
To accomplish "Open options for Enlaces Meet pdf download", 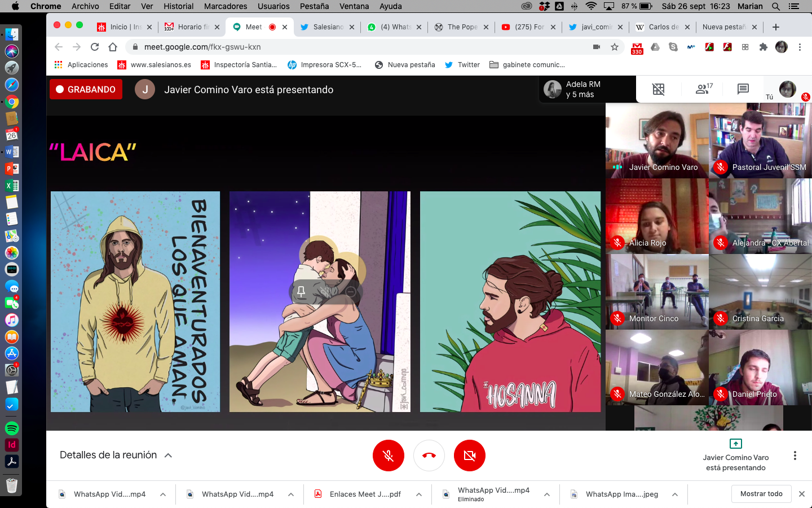I will (419, 494).
